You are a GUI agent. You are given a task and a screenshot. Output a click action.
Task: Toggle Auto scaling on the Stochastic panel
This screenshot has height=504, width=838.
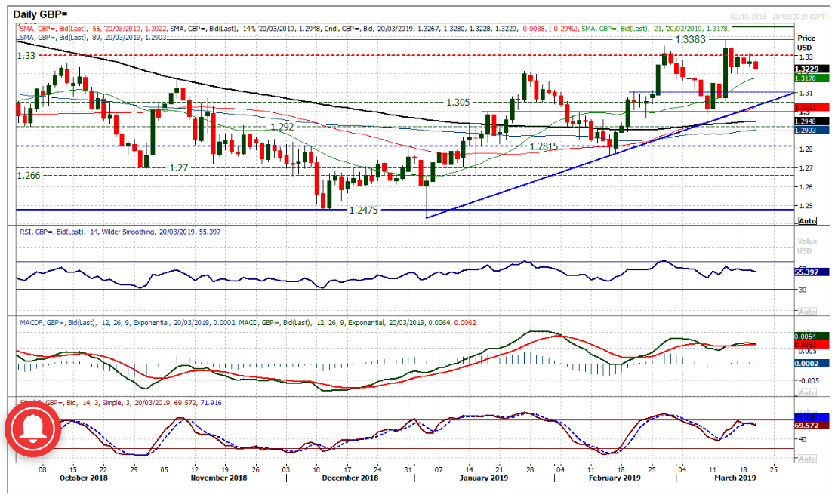(x=806, y=459)
